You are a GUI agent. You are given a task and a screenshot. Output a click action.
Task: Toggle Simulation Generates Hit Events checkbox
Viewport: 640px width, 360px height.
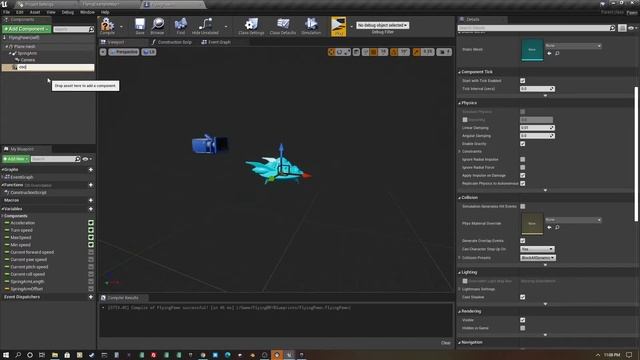pyautogui.click(x=522, y=207)
